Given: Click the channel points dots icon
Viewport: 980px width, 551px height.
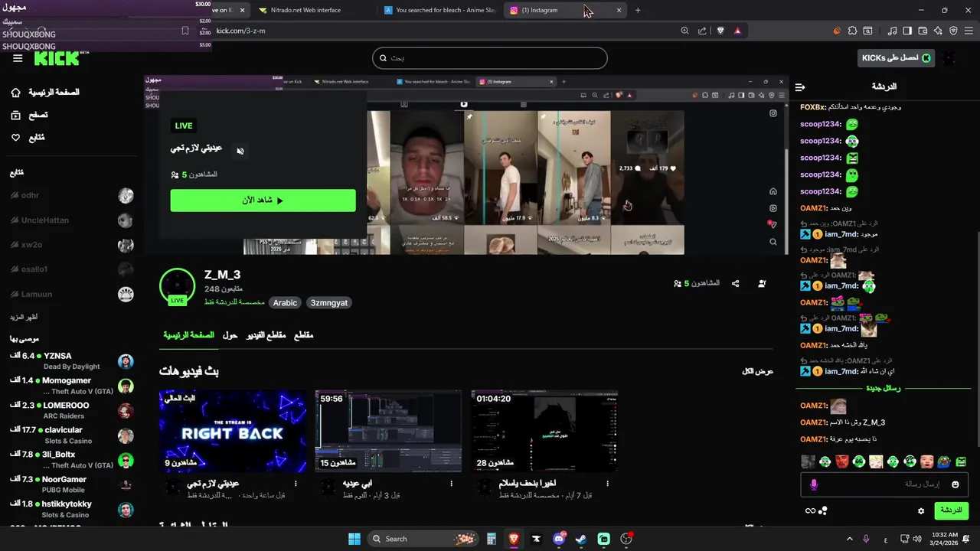Looking at the screenshot, I should pyautogui.click(x=823, y=510).
